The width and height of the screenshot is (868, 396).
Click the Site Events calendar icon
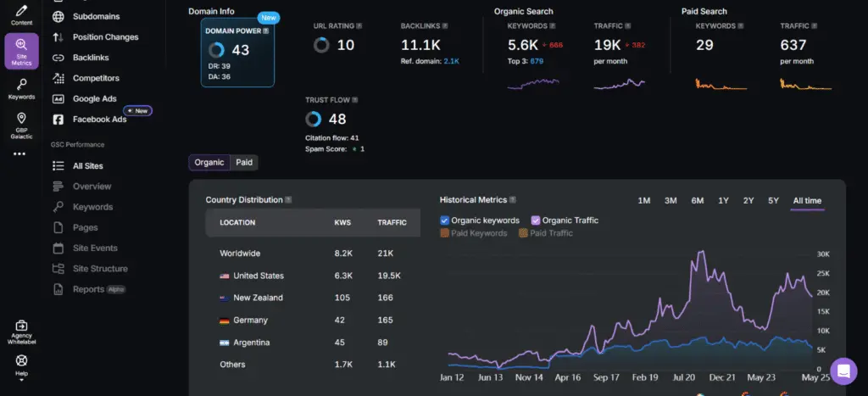[x=58, y=248]
